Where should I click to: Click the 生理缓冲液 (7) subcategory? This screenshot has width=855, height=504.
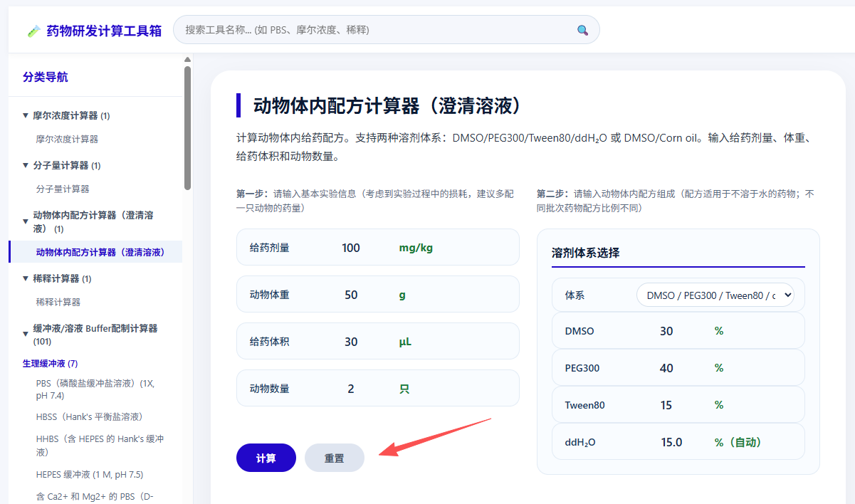click(50, 364)
